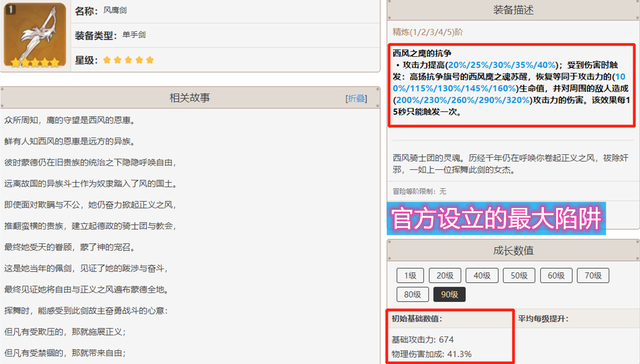This screenshot has height=364, width=640.
Task: Click the flavor text starting 西风骑士团的灵魂
Action: 510,164
